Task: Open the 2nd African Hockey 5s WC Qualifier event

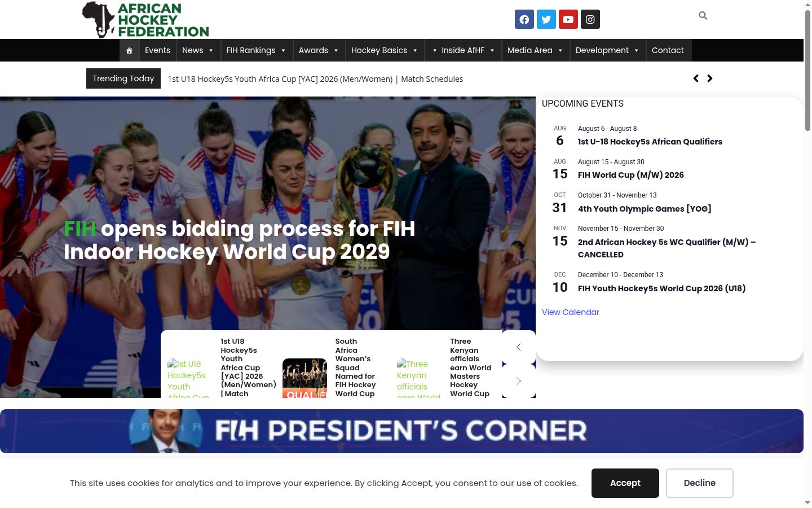Action: 667,248
